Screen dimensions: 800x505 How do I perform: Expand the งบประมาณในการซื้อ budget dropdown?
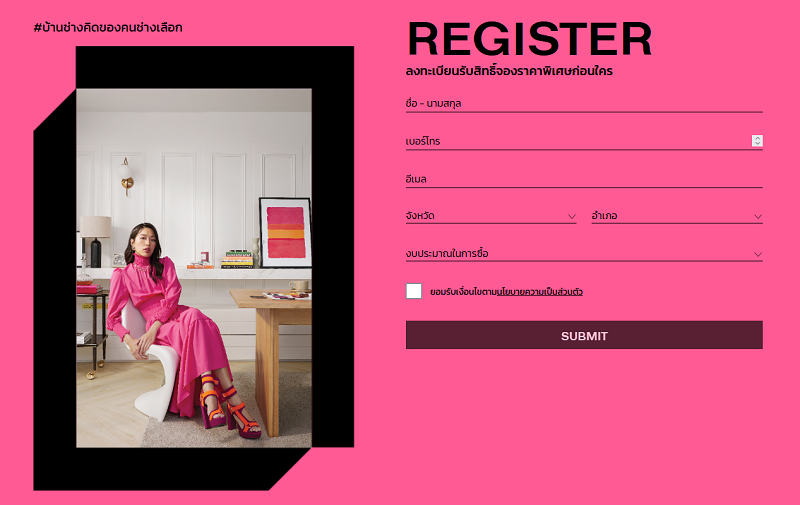(584, 254)
